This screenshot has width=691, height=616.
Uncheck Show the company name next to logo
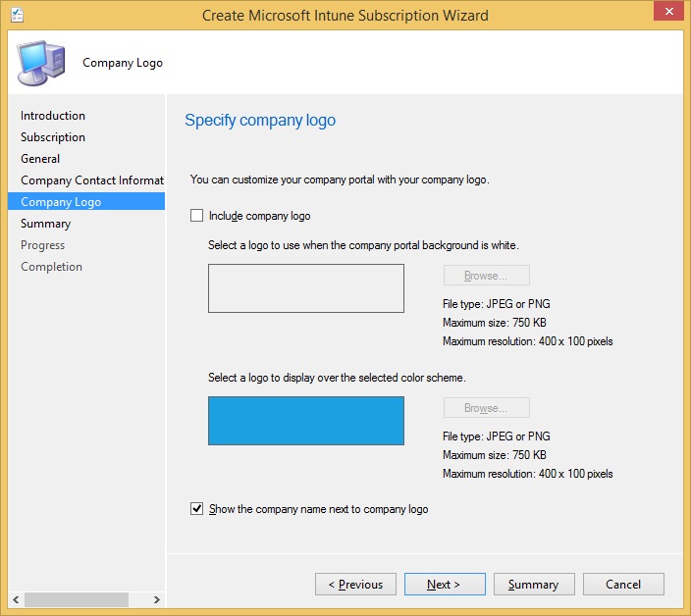click(x=197, y=509)
